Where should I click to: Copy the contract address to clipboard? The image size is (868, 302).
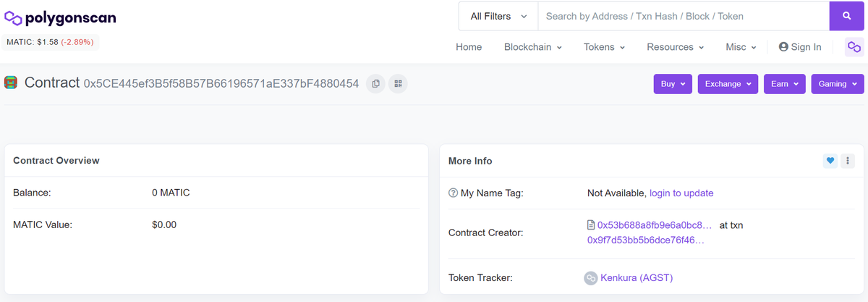coord(375,84)
